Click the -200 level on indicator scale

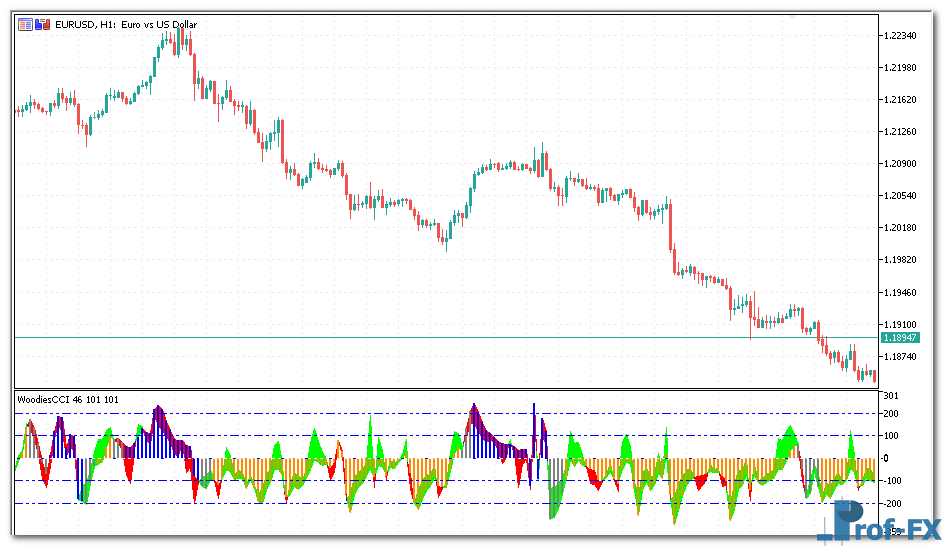point(891,503)
